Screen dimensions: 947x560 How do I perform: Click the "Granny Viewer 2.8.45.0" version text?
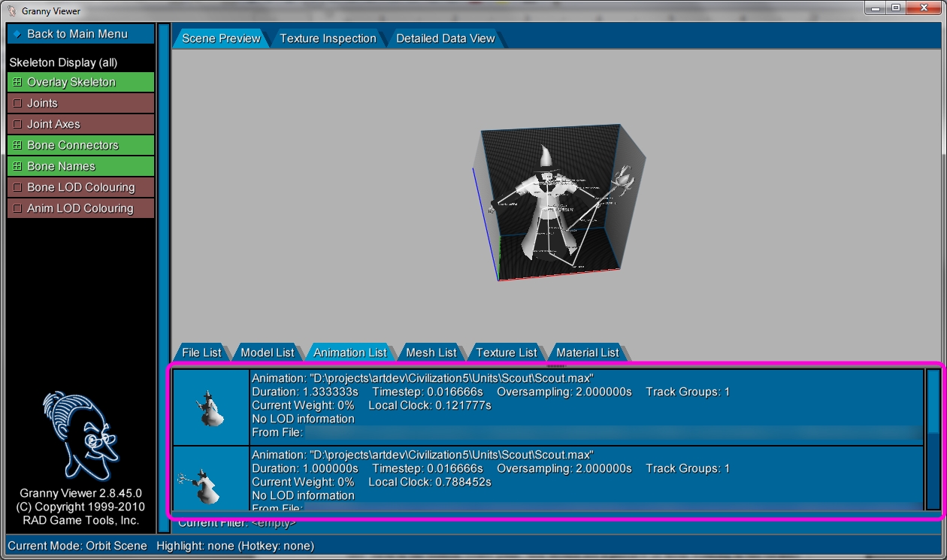(81, 493)
